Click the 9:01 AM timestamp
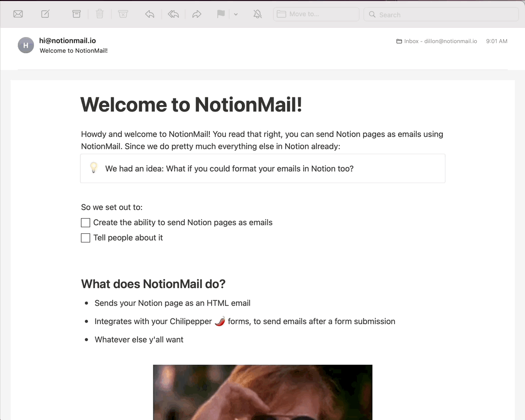The width and height of the screenshot is (525, 420). [x=497, y=41]
